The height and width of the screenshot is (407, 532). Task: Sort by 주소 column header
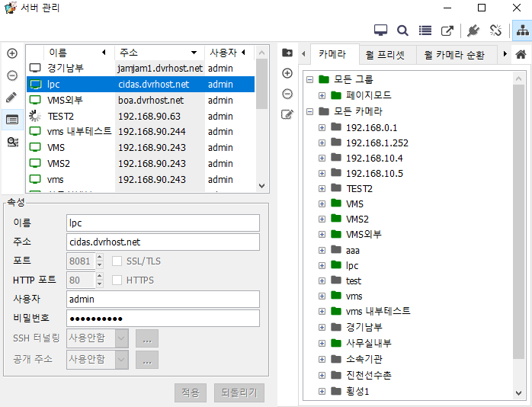(159, 53)
